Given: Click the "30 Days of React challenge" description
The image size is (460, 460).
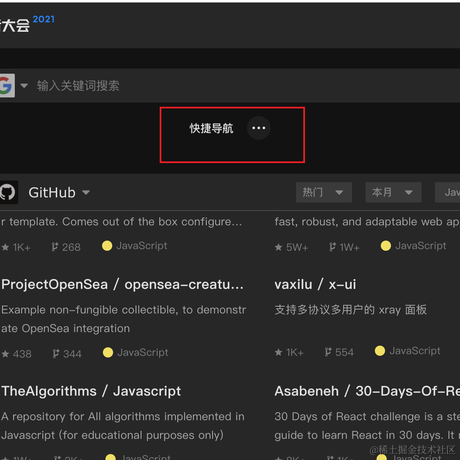Looking at the screenshot, I should (x=367, y=426).
